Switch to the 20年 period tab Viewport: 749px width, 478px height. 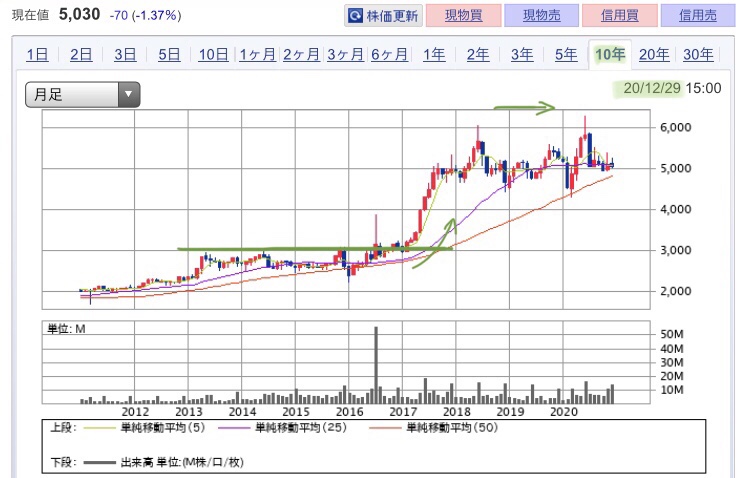654,55
